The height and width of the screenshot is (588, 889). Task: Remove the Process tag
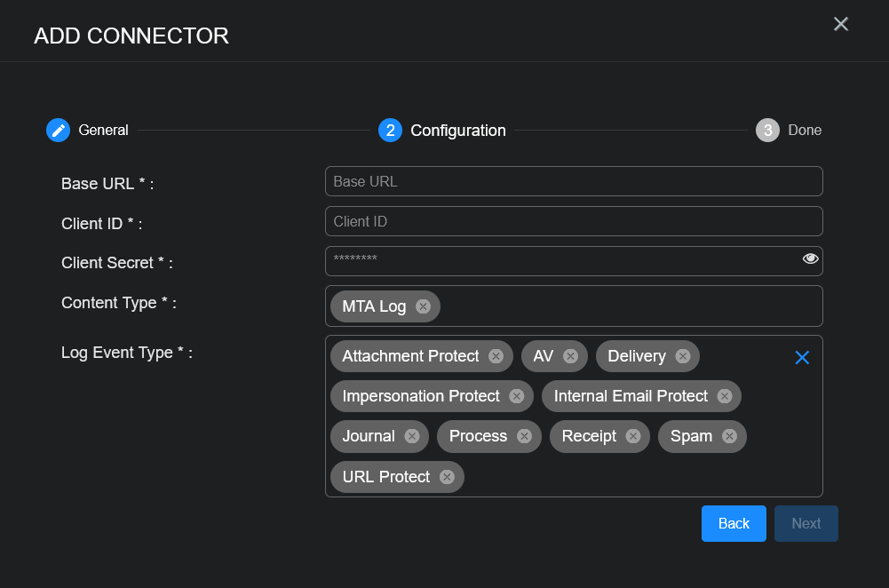[524, 436]
